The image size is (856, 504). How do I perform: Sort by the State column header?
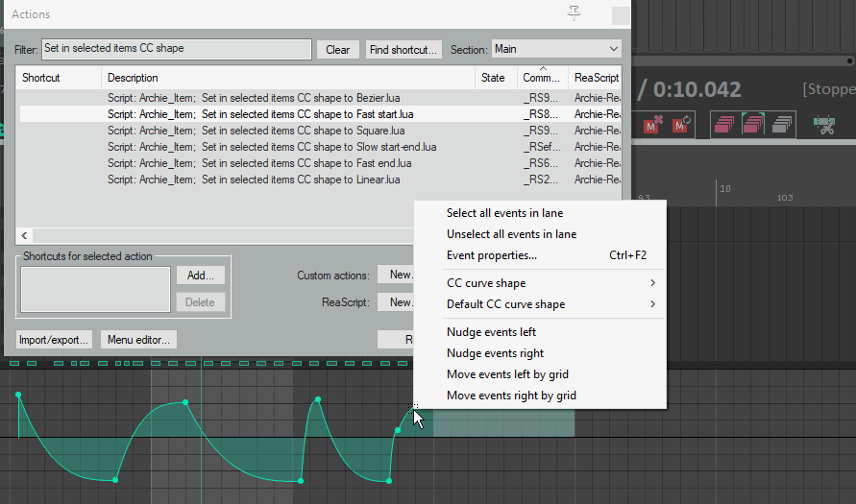click(x=496, y=78)
